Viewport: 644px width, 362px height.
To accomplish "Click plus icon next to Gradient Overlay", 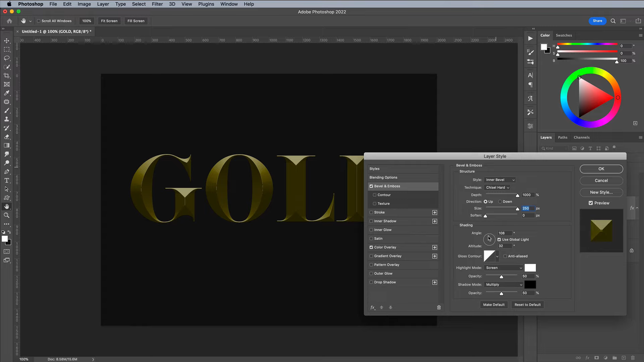I will (x=435, y=256).
